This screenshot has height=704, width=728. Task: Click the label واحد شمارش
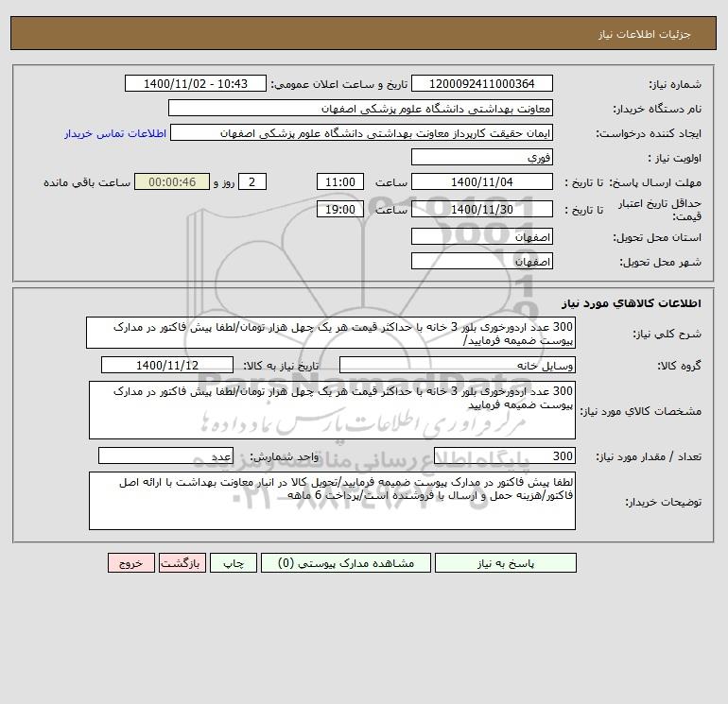point(285,456)
